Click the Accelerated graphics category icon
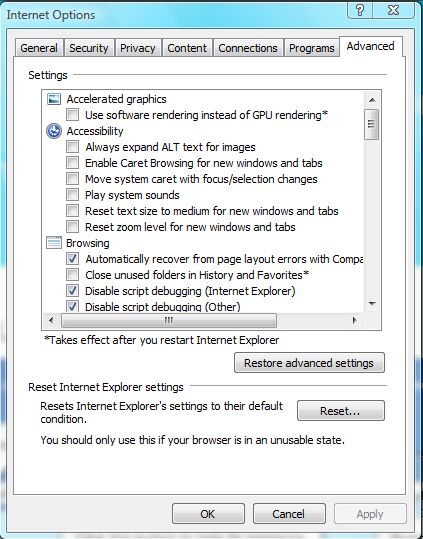The image size is (423, 539). pyautogui.click(x=54, y=99)
